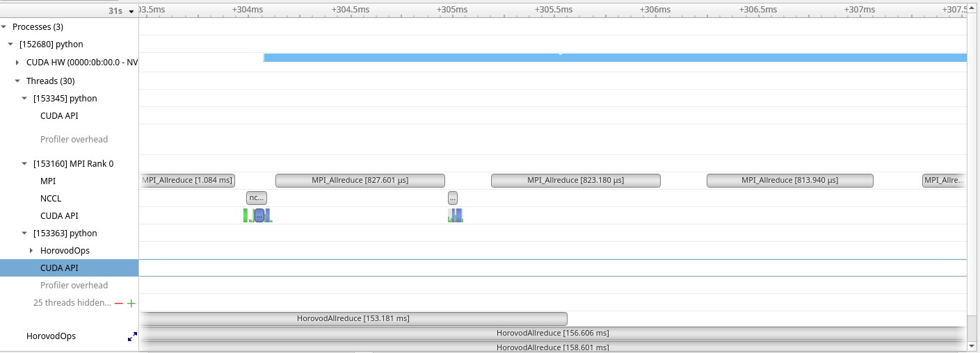Show more hidden threads with the green plus icon
980x353 pixels.
click(x=131, y=303)
